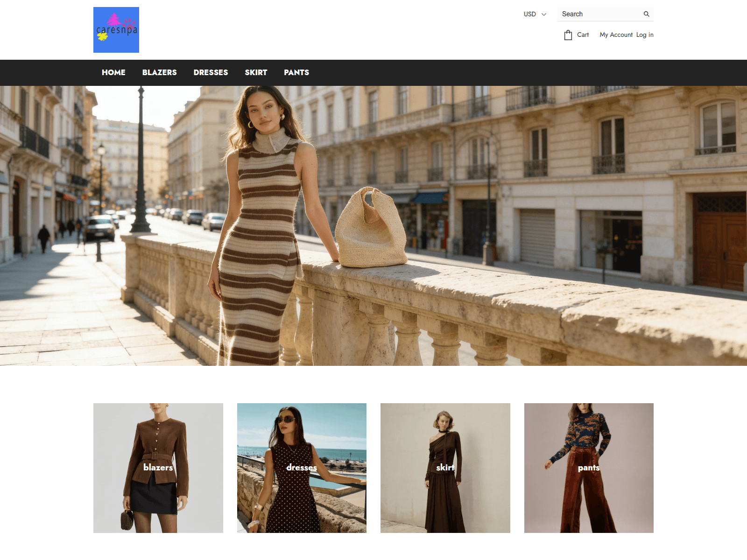Image resolution: width=747 pixels, height=560 pixels.
Task: Go to My Account
Action: point(616,35)
